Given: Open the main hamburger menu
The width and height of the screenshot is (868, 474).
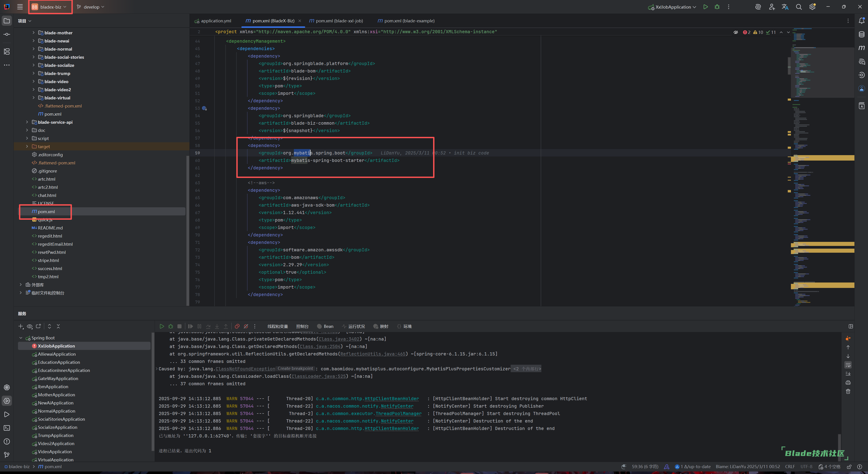Looking at the screenshot, I should [20, 7].
